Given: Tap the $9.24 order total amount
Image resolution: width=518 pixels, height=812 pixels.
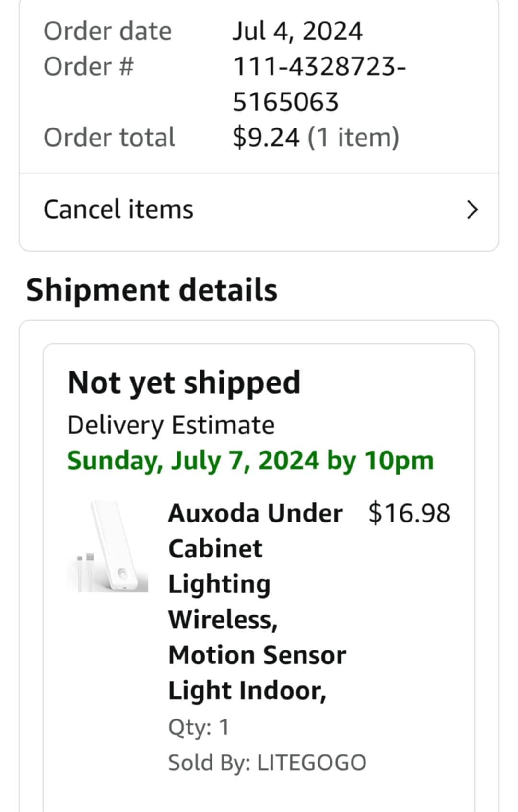Looking at the screenshot, I should [266, 137].
